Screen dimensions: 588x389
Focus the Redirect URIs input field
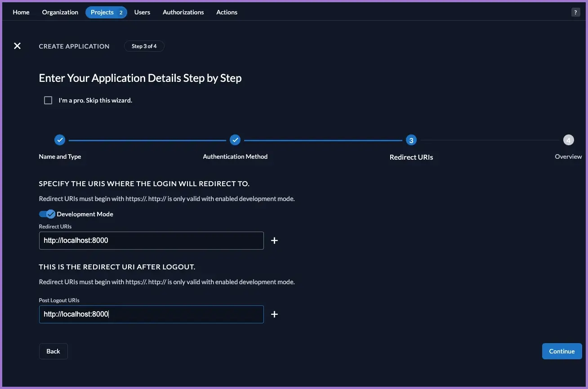coord(151,241)
